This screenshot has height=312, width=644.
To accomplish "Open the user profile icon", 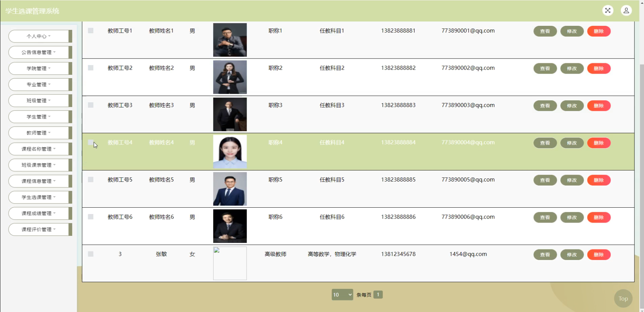I will (626, 11).
